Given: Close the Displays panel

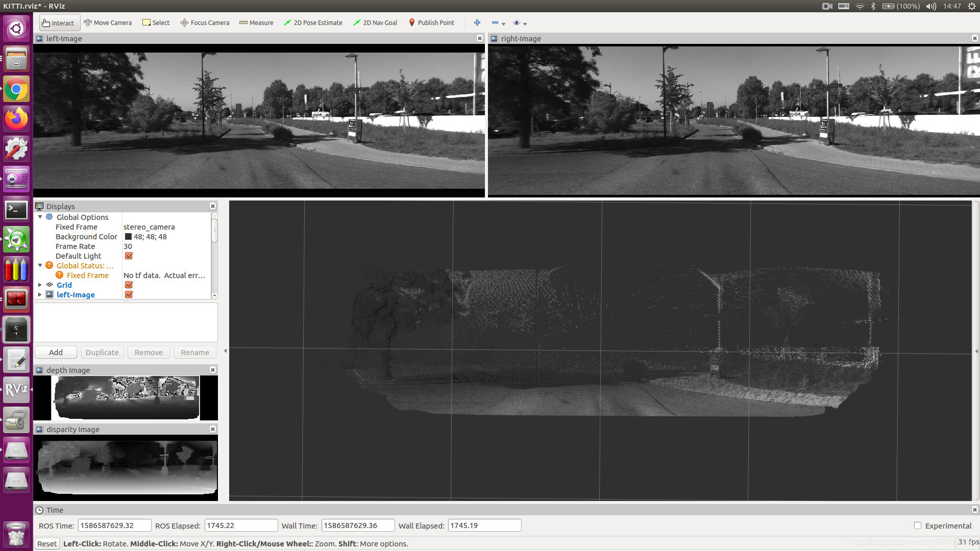Looking at the screenshot, I should tap(213, 206).
